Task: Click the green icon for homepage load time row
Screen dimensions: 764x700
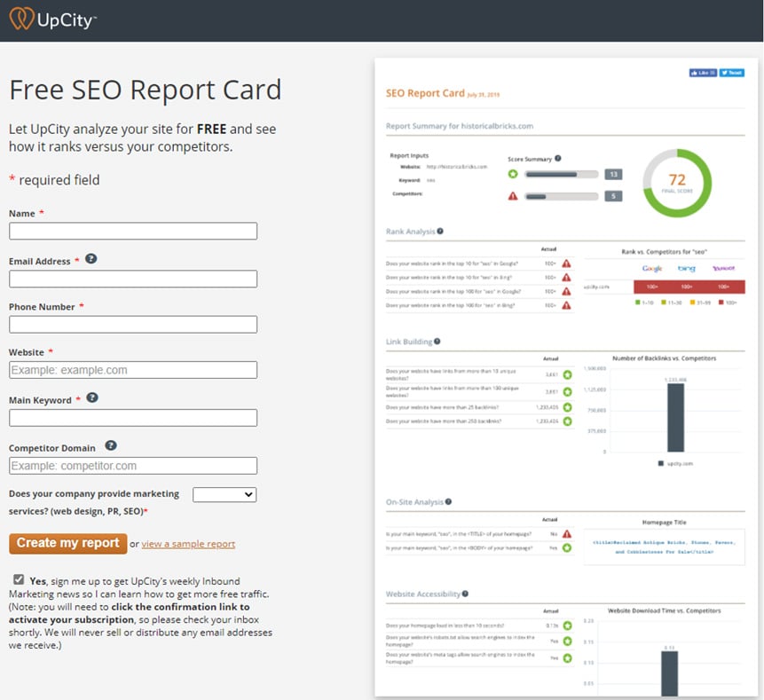Action: pos(567,625)
